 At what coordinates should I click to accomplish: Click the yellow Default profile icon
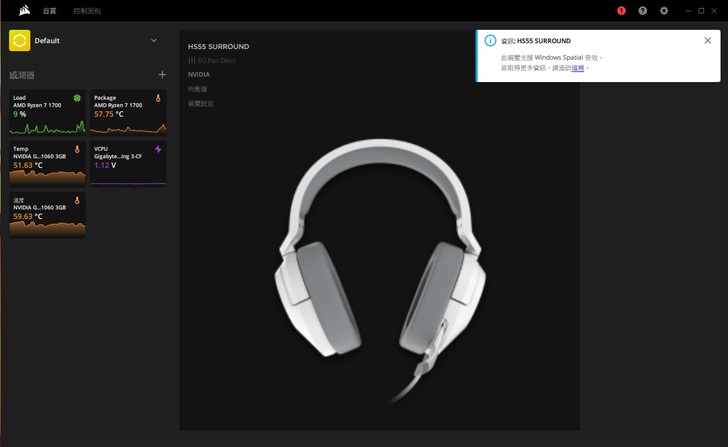pos(19,40)
